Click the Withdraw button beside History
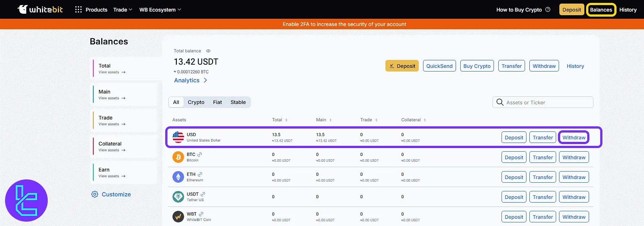This screenshot has height=226, width=644. (x=544, y=66)
